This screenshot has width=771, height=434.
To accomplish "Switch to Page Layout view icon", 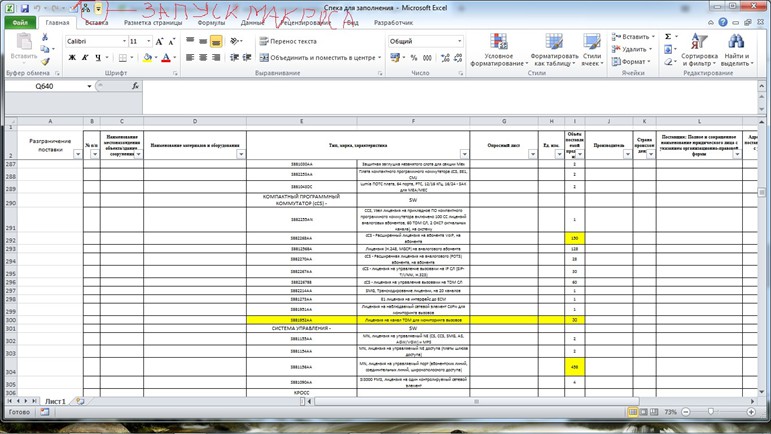I will [x=644, y=412].
